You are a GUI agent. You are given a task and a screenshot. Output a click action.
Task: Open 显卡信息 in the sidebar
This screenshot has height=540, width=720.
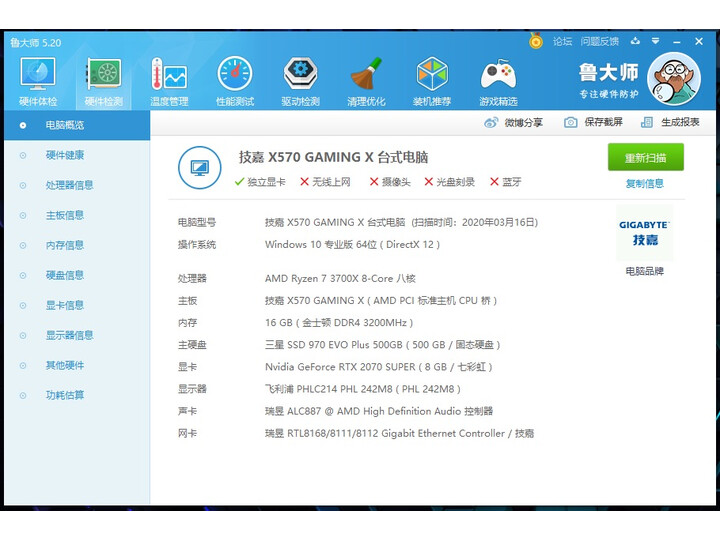point(64,305)
